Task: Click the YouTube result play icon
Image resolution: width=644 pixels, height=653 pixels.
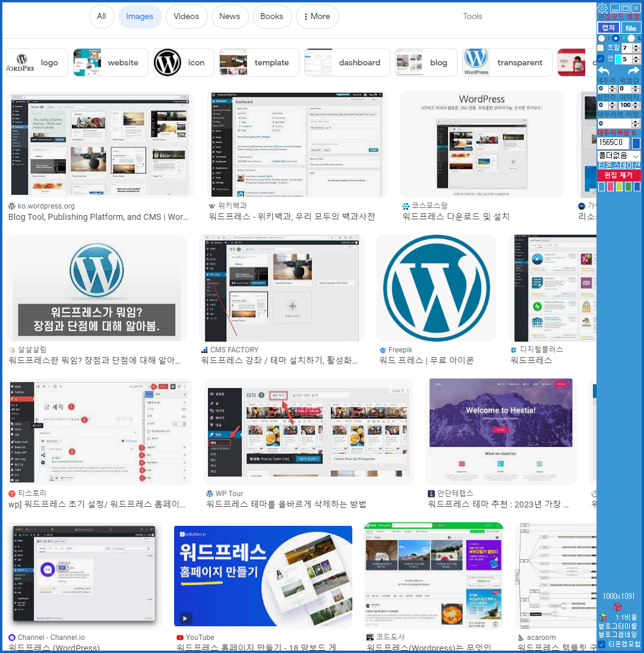Action: click(x=185, y=619)
